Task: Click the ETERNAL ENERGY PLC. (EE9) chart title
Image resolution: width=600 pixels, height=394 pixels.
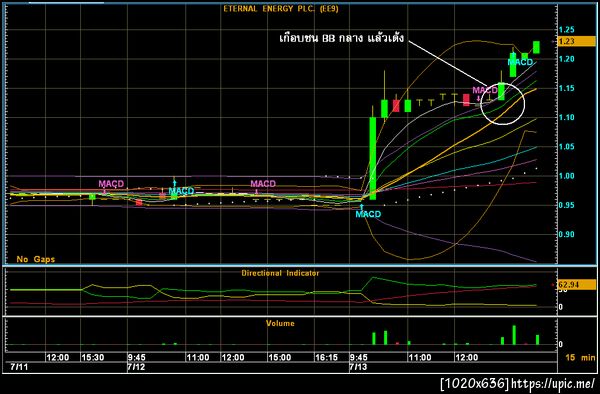Action: coord(281,9)
